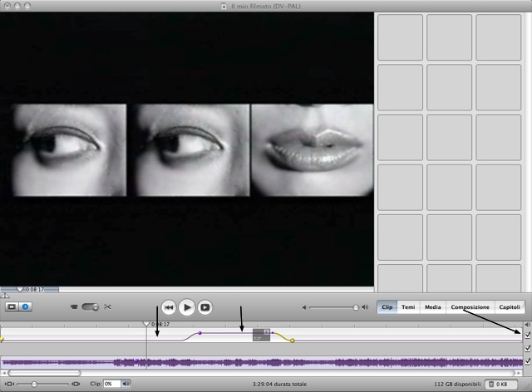Click the '112 GB disponibili' text
This screenshot has height=392, width=532.
point(457,385)
